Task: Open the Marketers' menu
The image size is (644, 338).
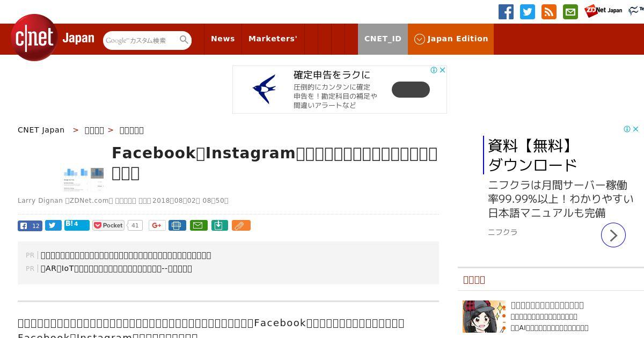Action: pos(273,39)
